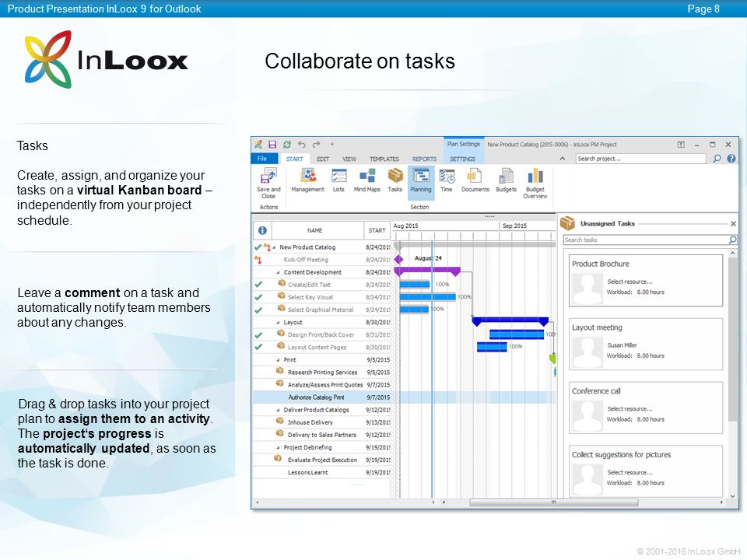Viewport: 747px width, 560px height.
Task: Click the Create/Edit Text progress bar
Action: [415, 285]
